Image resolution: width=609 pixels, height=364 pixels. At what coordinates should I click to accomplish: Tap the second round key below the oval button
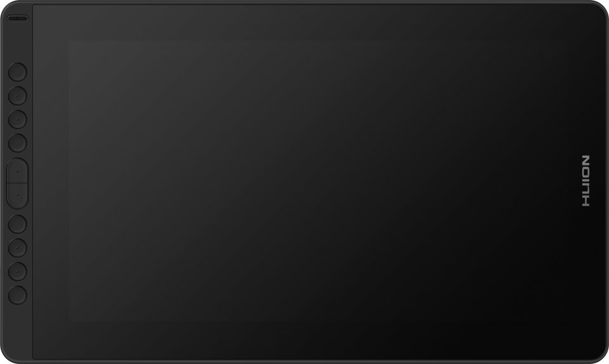[18, 248]
